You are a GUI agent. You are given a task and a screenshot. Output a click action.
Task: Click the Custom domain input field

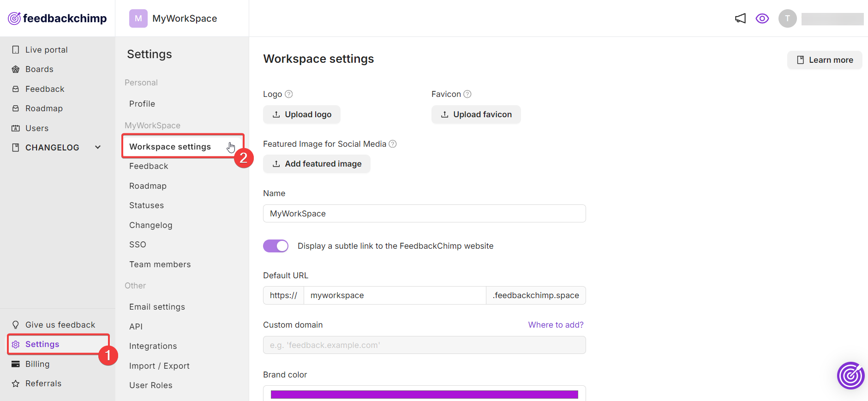425,345
